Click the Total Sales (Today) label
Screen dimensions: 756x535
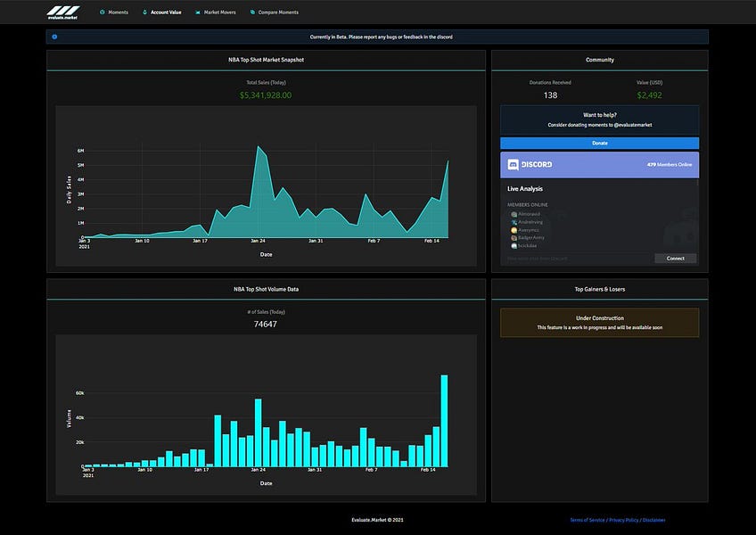tap(267, 83)
